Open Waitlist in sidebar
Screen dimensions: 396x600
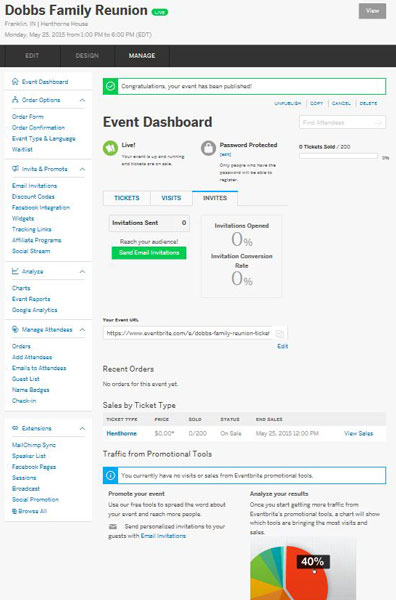[x=22, y=150]
